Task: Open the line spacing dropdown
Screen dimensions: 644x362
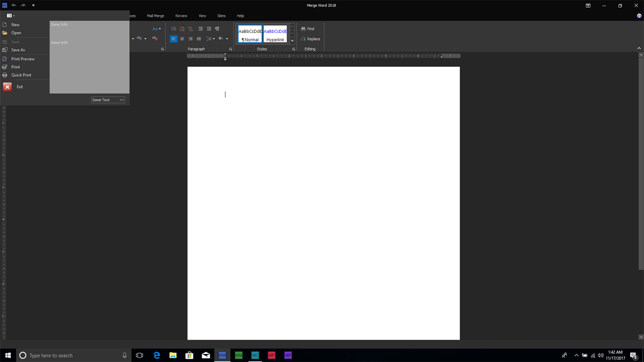Action: point(210,39)
